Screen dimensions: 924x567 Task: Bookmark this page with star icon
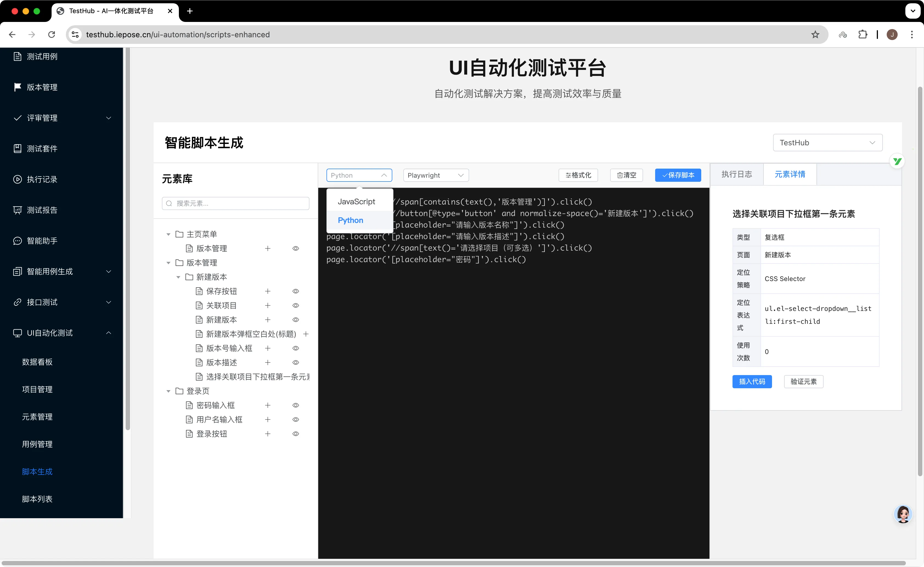tap(815, 35)
